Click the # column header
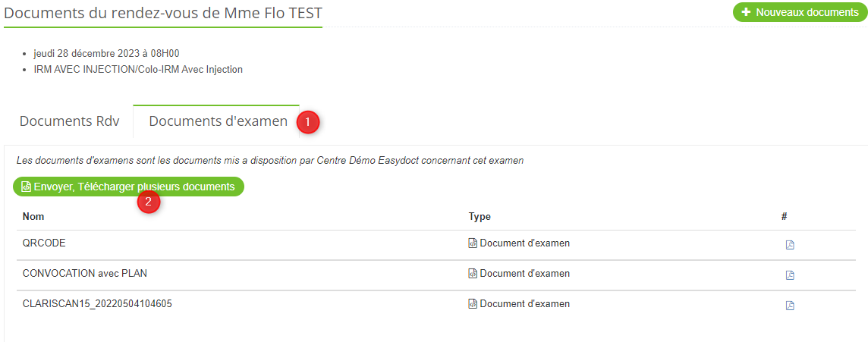Screen dimensions: 868x342 [x=784, y=217]
